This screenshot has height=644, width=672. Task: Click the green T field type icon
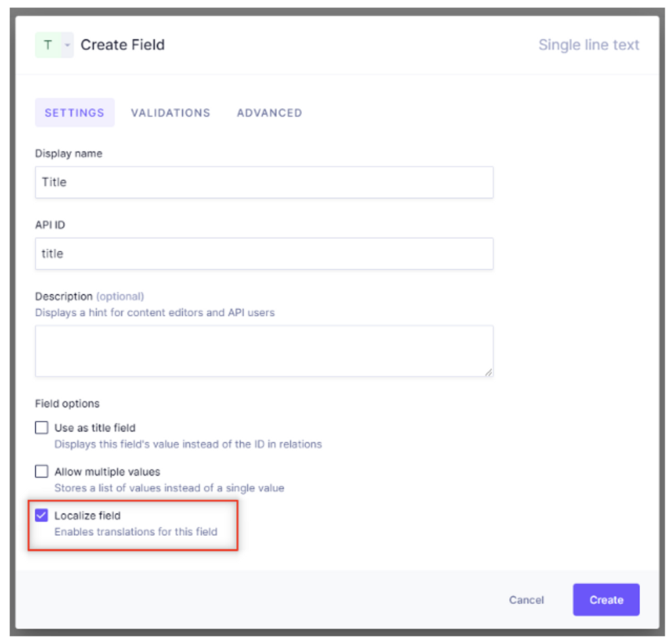click(x=48, y=45)
